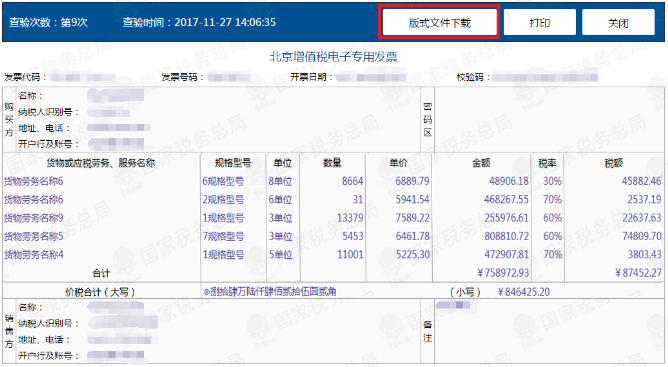Click the 关闭 button
This screenshot has height=367, width=668.
(618, 23)
